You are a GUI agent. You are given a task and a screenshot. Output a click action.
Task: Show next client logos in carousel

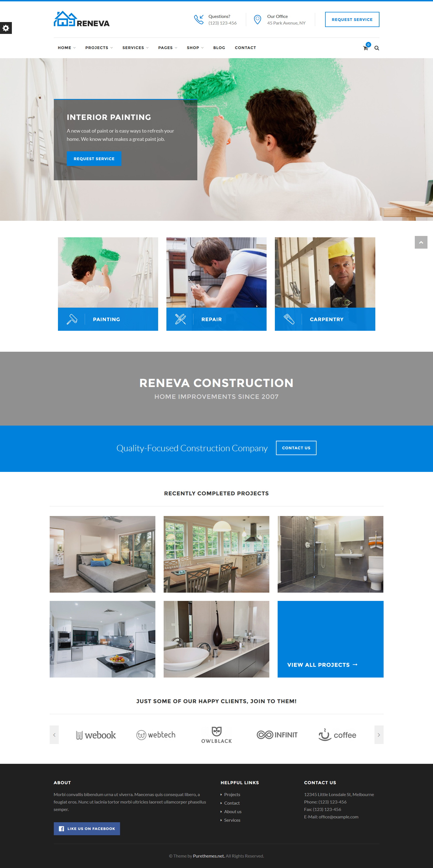pyautogui.click(x=379, y=735)
